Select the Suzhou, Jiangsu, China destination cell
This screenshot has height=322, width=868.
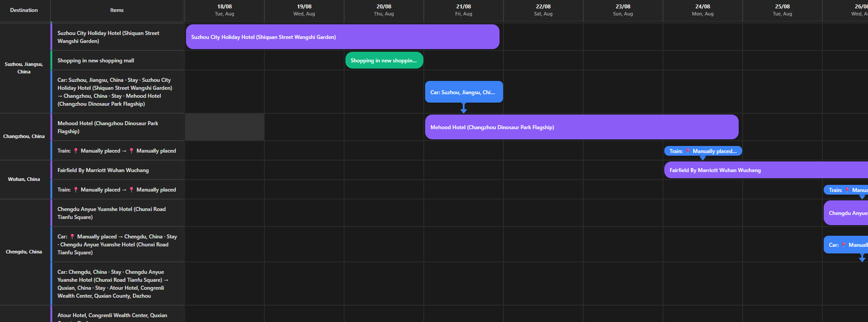pos(24,68)
